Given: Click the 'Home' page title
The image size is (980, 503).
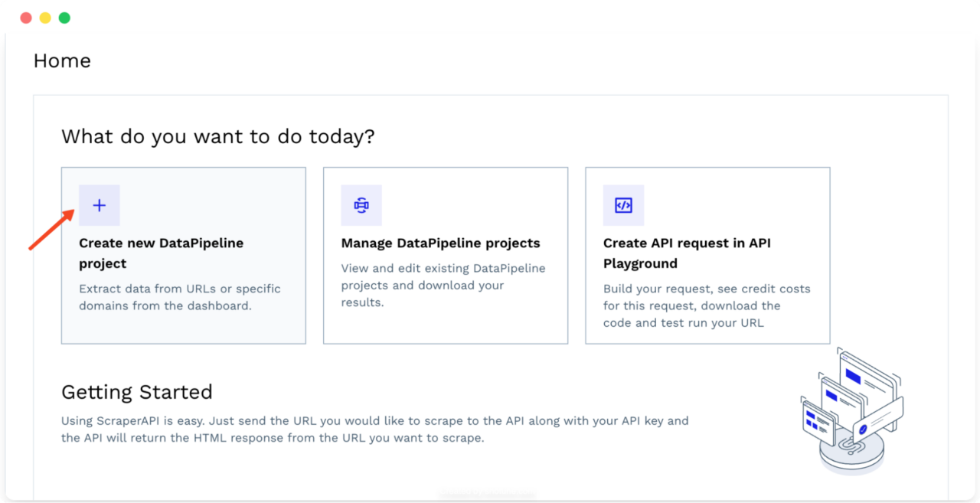Looking at the screenshot, I should click(62, 61).
